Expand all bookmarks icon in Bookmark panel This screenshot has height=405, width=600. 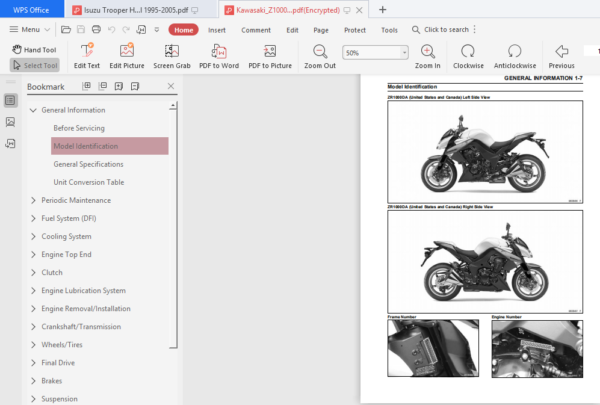coord(86,86)
